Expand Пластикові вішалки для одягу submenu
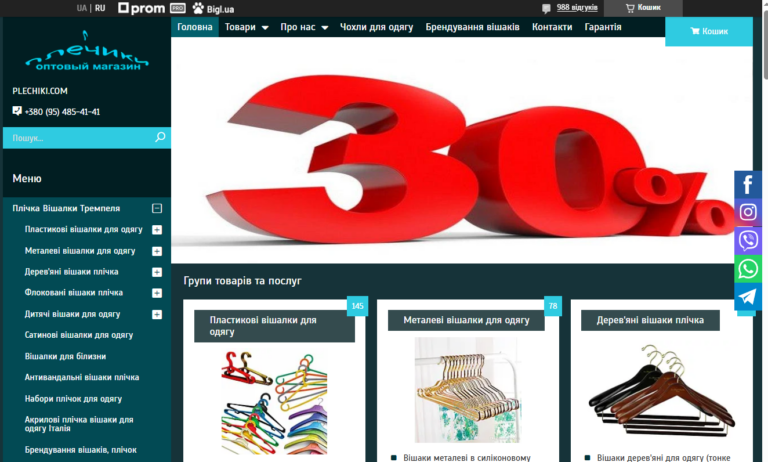Viewport: 768px width, 462px height. point(157,230)
